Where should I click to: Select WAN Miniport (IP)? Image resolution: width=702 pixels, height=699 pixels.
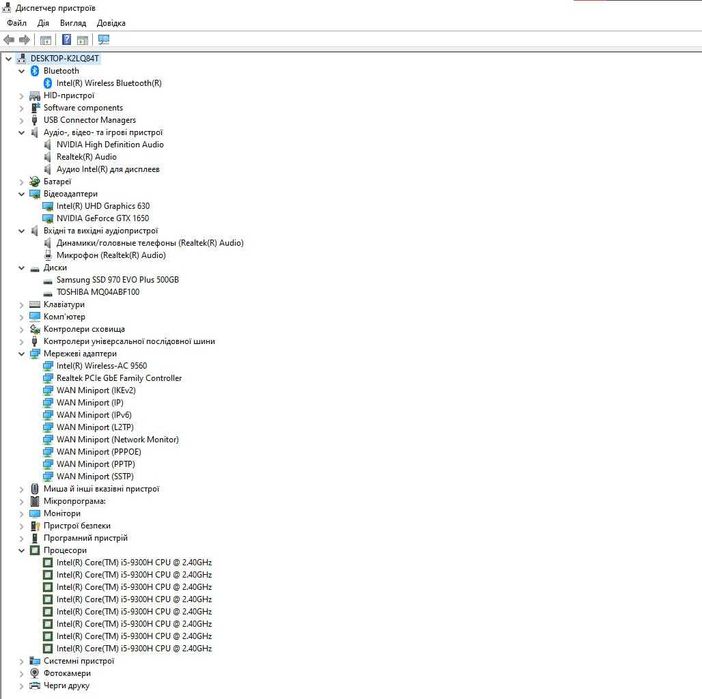(x=90, y=403)
